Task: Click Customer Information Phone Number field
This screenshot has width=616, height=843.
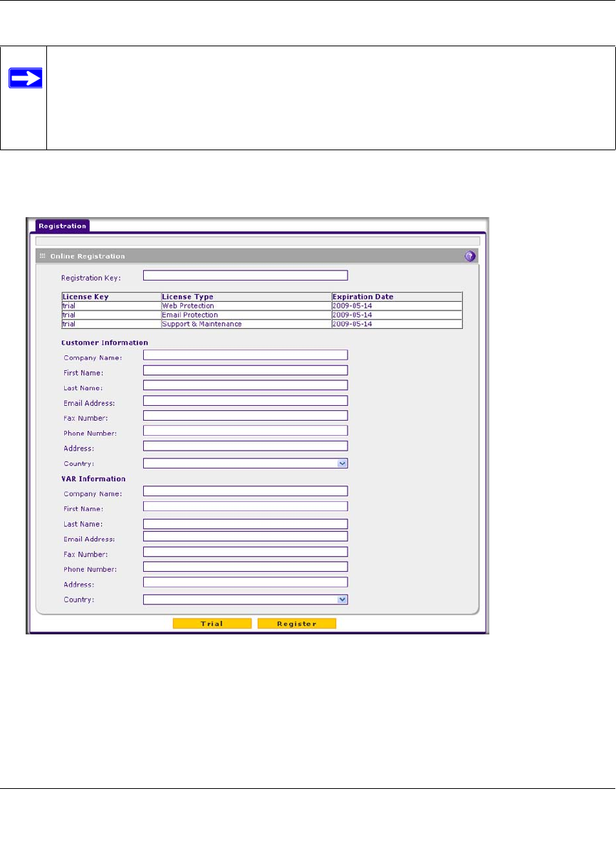Action: coord(245,431)
